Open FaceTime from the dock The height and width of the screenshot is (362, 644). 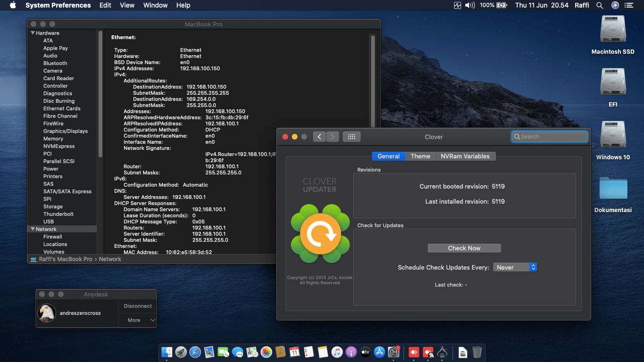pos(223,352)
